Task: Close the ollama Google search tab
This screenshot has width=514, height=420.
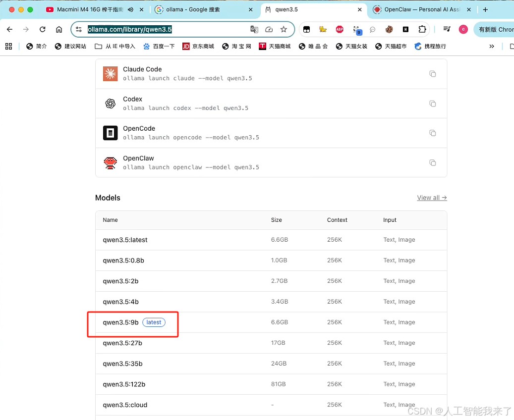Action: [x=251, y=9]
